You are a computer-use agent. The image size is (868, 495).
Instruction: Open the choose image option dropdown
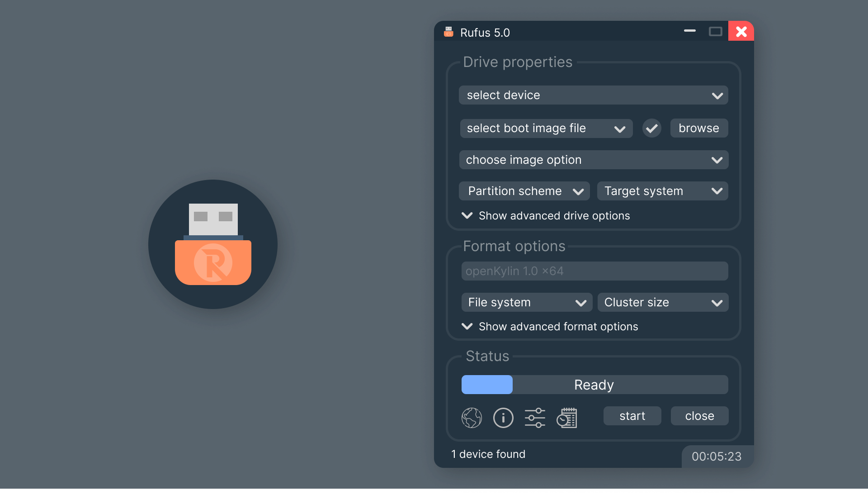click(x=593, y=160)
